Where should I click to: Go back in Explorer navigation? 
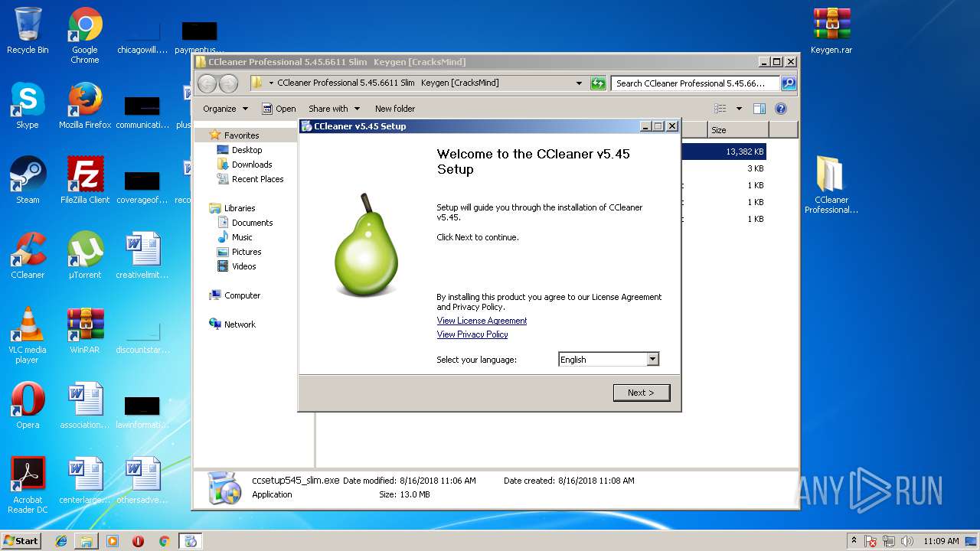207,83
